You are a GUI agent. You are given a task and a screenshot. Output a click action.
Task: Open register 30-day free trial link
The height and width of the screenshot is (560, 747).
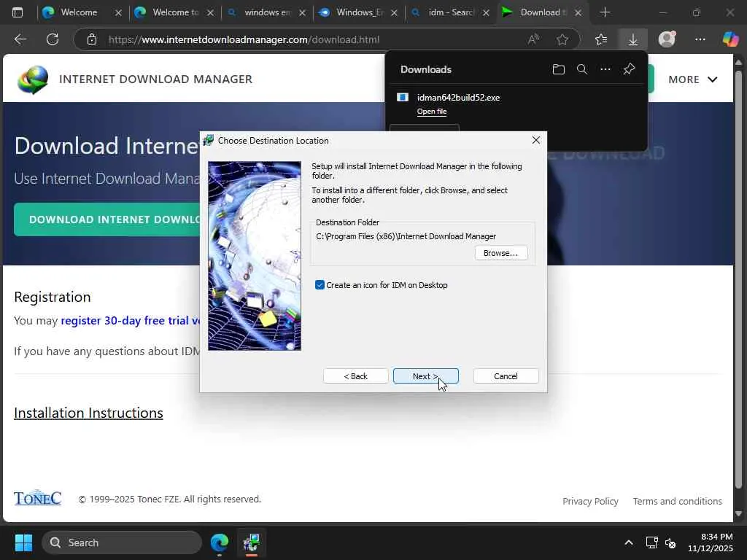[x=131, y=321]
